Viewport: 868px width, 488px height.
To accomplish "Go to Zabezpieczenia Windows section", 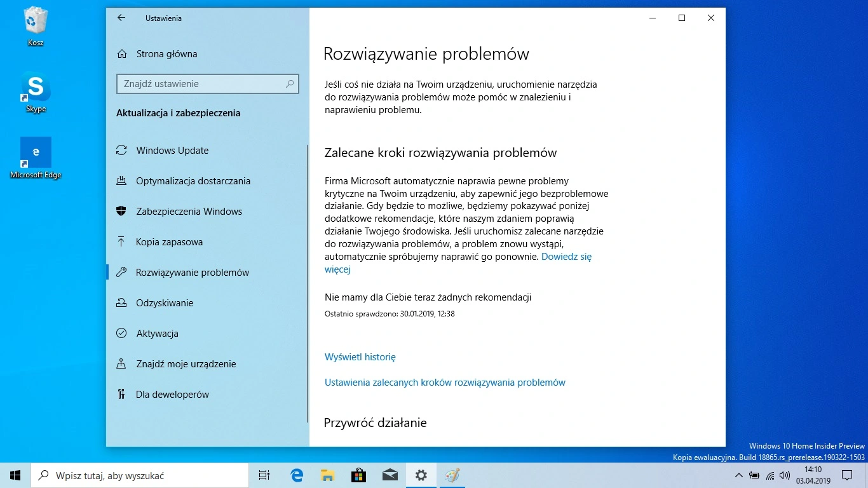I will pos(189,212).
